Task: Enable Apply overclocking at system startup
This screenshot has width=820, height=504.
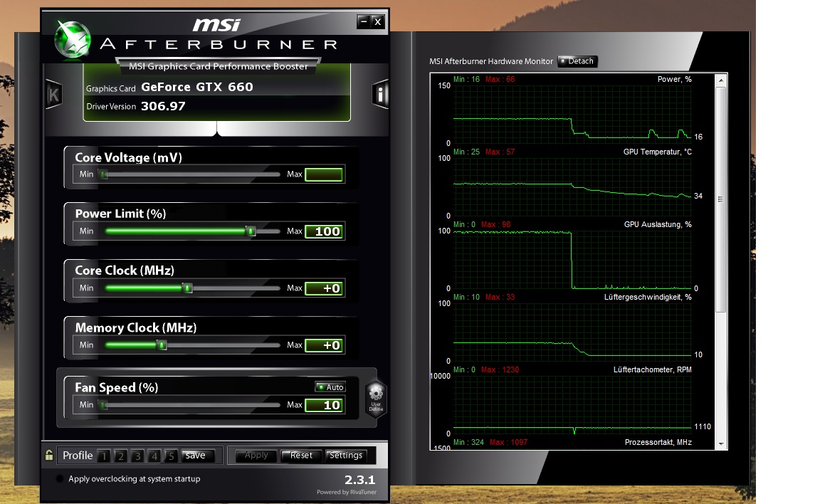Action: click(60, 478)
